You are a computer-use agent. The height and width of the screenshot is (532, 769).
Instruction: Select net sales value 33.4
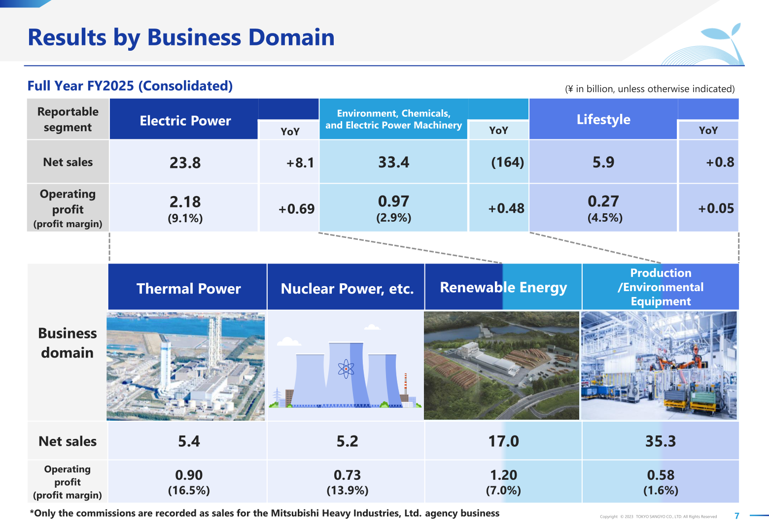393,163
